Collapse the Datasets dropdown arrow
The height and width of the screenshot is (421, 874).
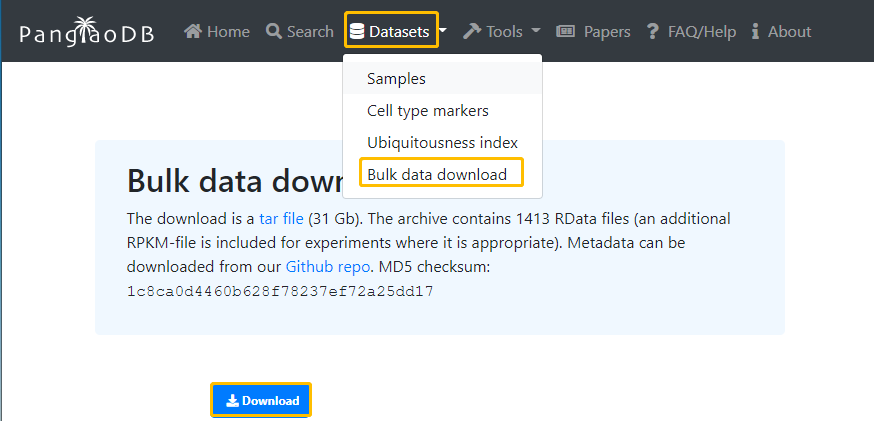[x=443, y=32]
